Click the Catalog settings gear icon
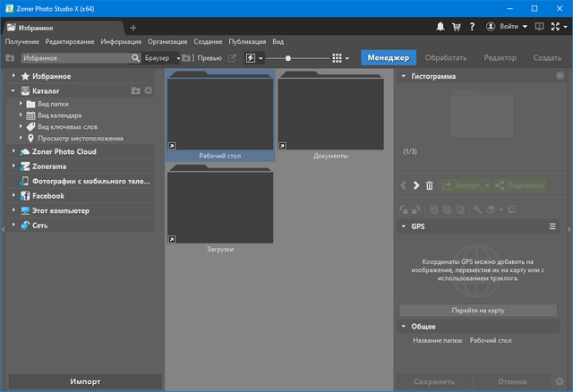 (x=149, y=90)
